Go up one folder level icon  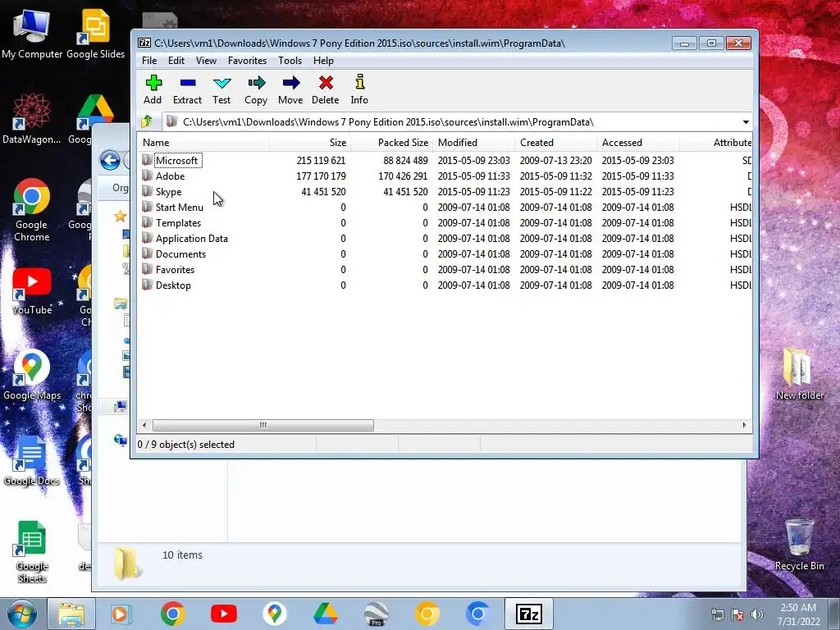pyautogui.click(x=148, y=122)
